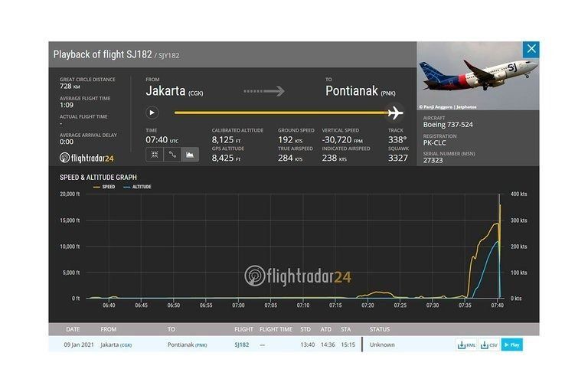Click the altitude peak on the graph
588x392 pixels.
(x=497, y=242)
